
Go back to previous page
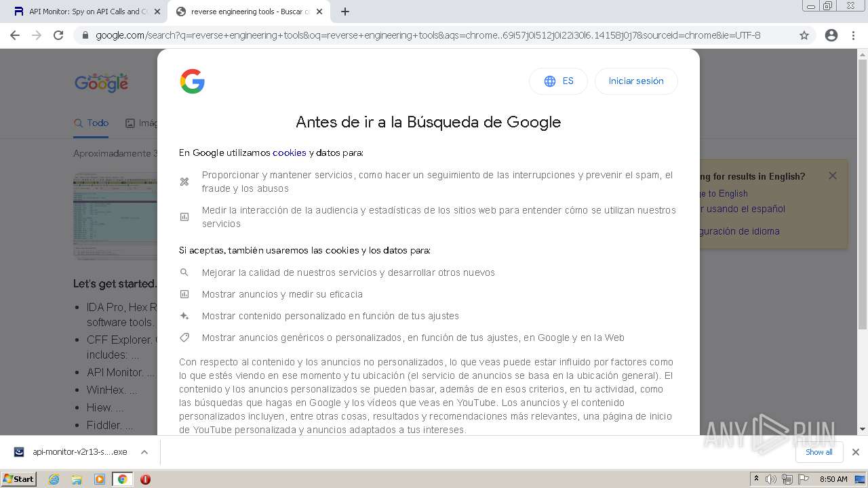(x=16, y=35)
